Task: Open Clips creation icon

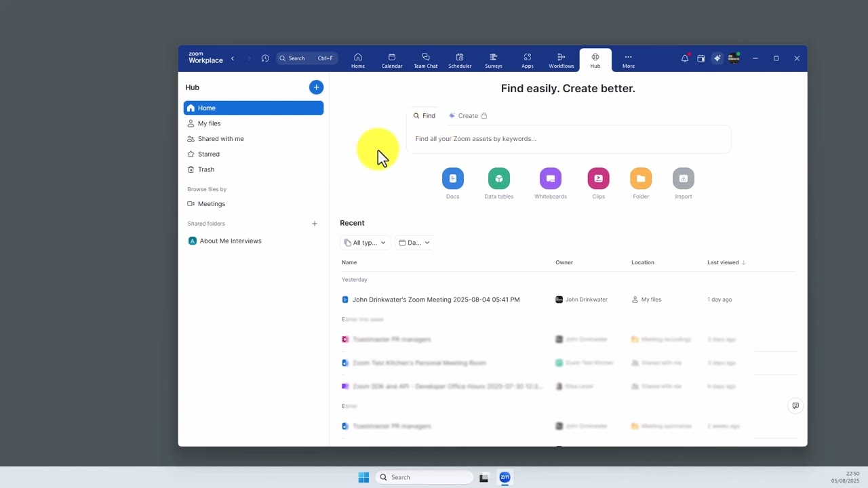Action: tap(598, 179)
